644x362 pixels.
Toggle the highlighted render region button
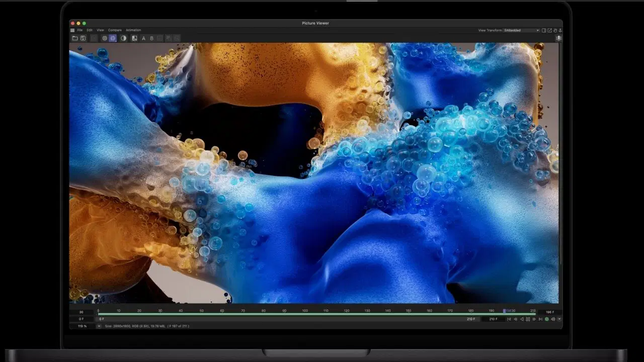click(x=113, y=38)
